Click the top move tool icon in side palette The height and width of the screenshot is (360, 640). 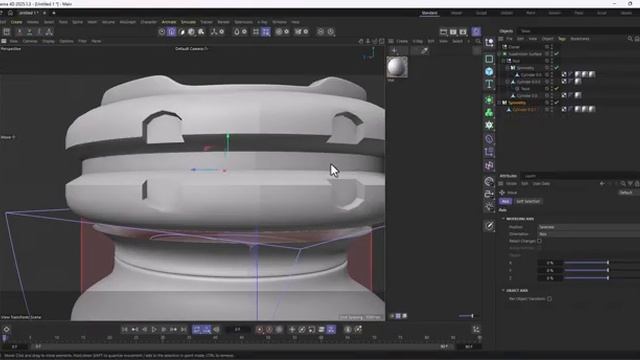(489, 42)
